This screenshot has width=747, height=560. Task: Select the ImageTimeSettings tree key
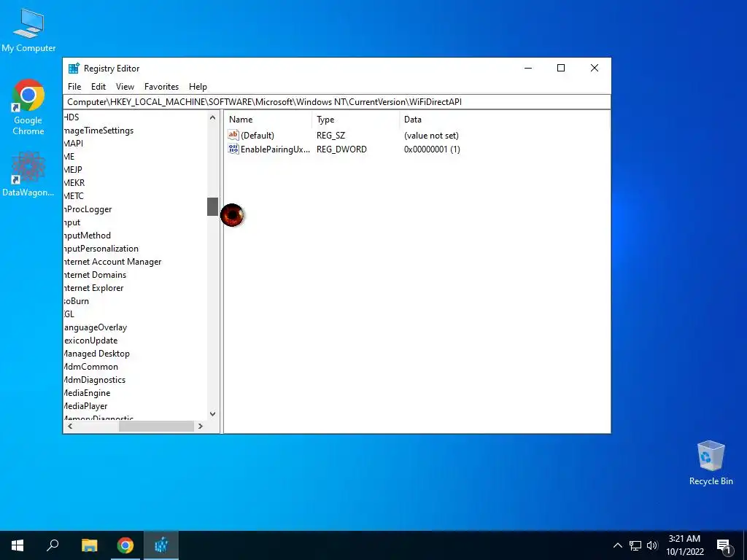(x=98, y=131)
